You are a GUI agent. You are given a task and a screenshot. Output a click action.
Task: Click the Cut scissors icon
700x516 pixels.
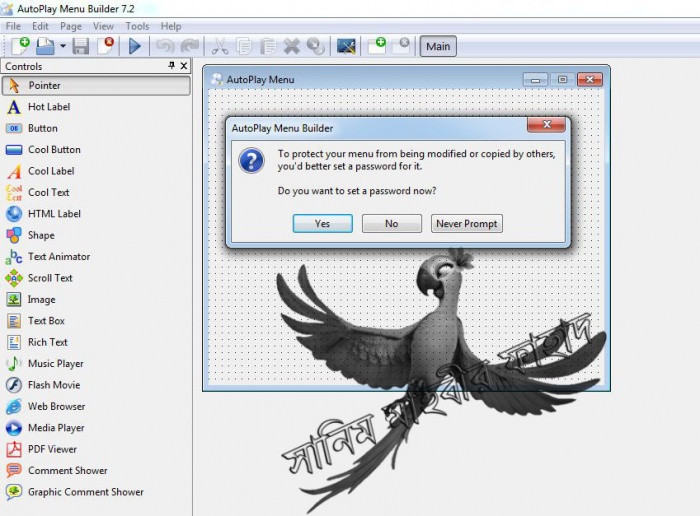(220, 46)
